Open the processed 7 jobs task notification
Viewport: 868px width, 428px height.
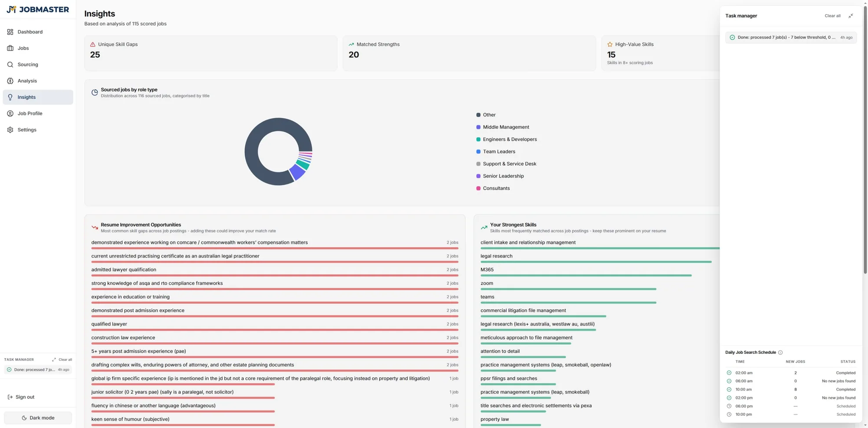791,37
